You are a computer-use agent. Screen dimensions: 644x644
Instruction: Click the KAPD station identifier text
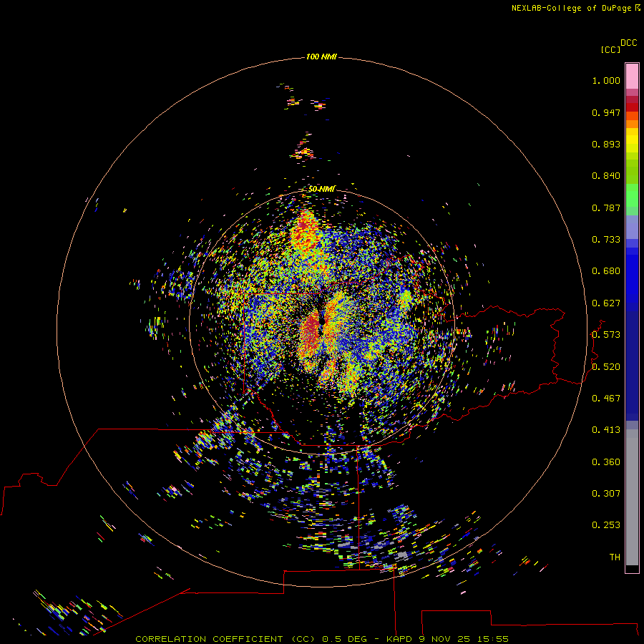(399, 639)
